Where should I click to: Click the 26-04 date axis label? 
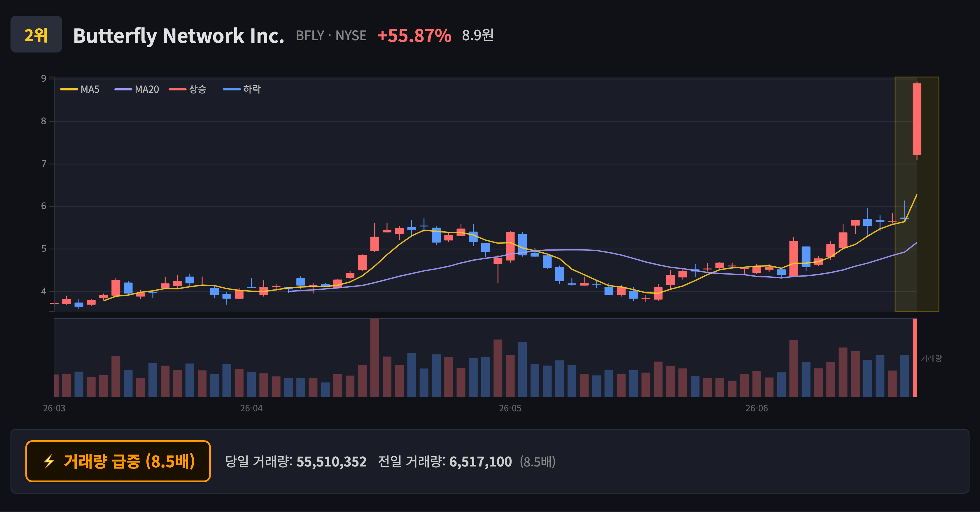251,408
